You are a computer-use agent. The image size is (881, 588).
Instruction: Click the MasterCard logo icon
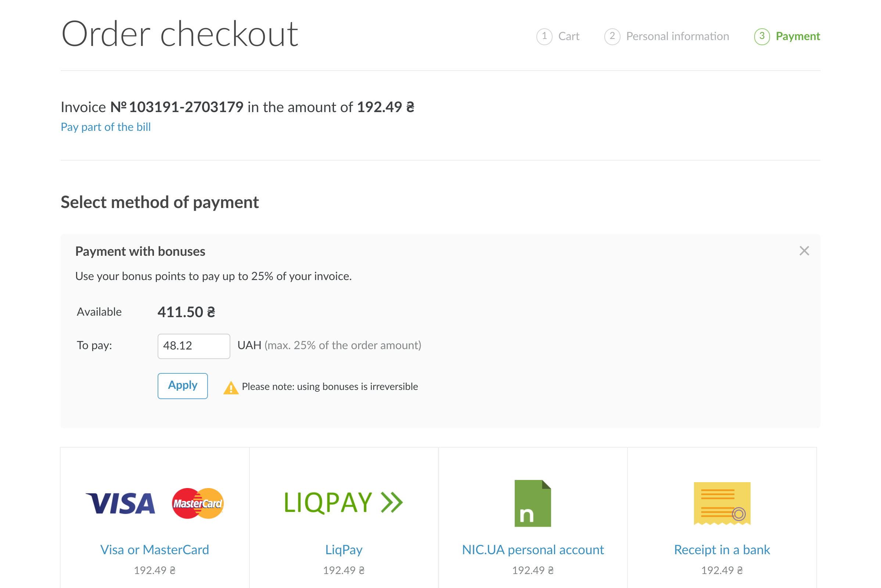[198, 503]
